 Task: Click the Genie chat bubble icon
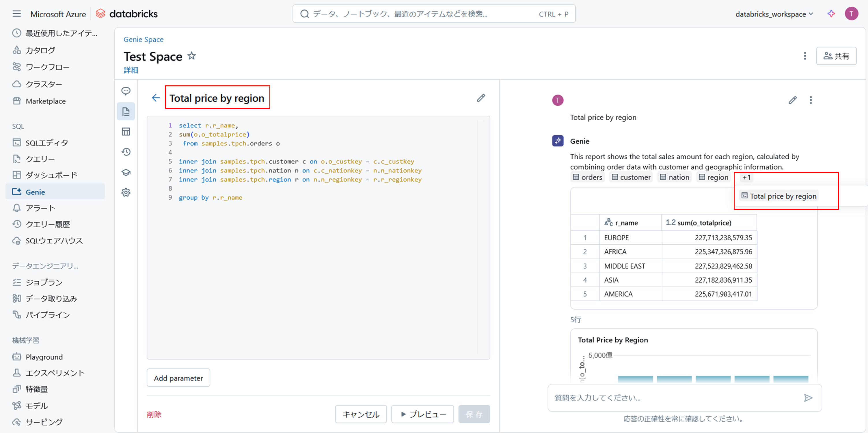tap(126, 91)
